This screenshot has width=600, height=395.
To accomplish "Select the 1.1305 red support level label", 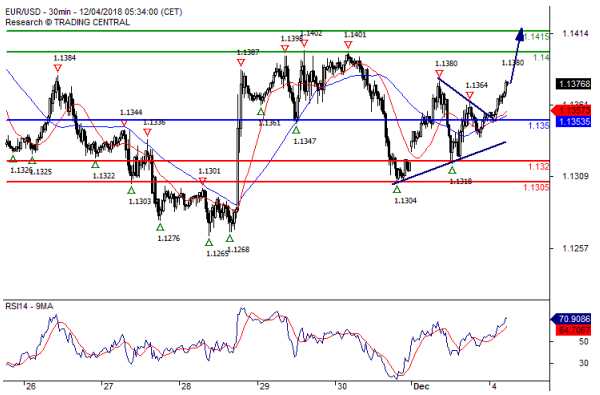I will click(x=536, y=187).
